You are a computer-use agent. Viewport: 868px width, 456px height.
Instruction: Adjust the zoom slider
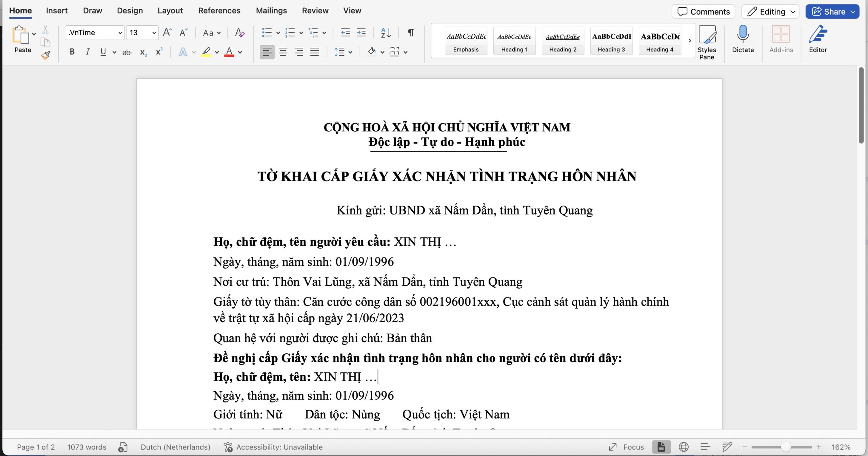[785, 447]
